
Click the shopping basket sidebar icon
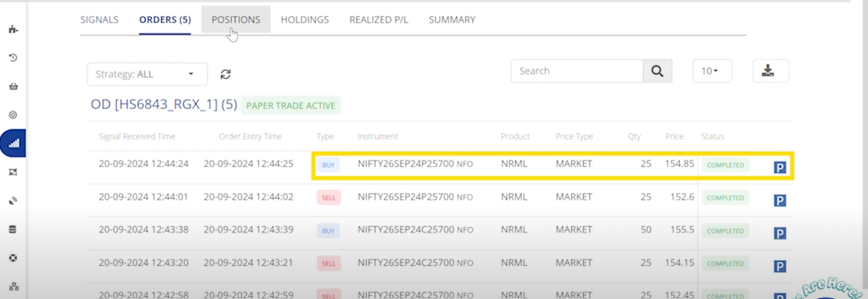[12, 86]
